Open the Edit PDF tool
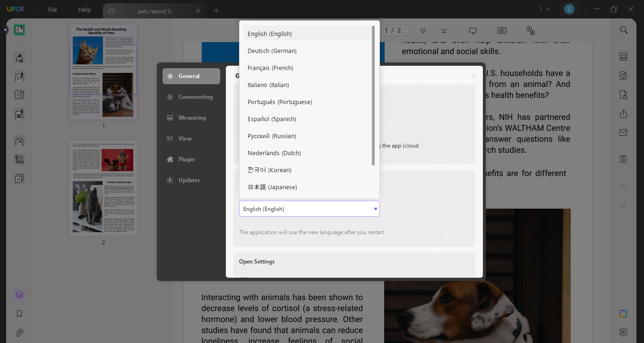Image resolution: width=644 pixels, height=343 pixels. pyautogui.click(x=19, y=76)
